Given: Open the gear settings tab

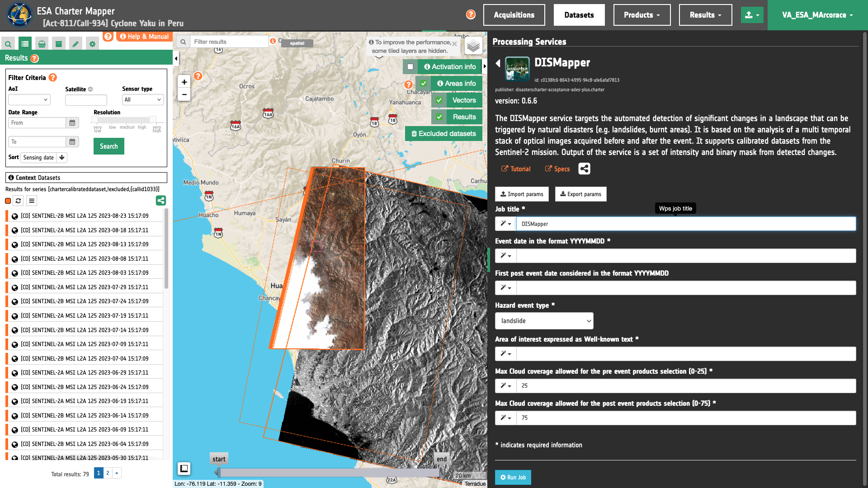Looking at the screenshot, I should tap(92, 44).
